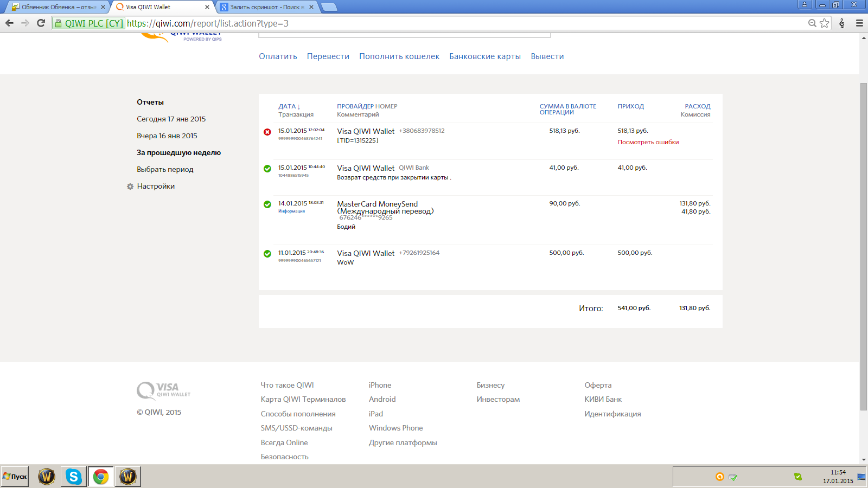
Task: Open the Chrome menu hamburger icon
Action: [859, 23]
